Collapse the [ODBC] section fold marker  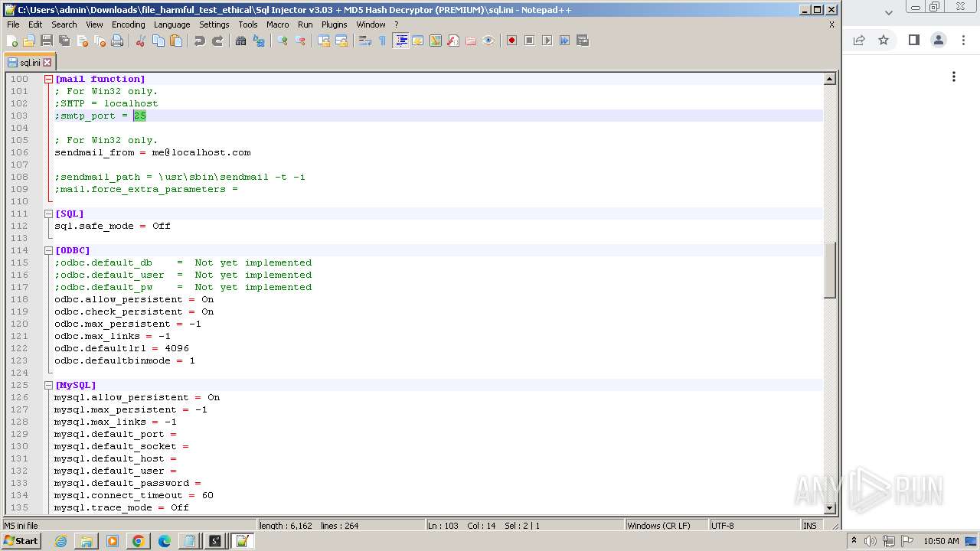coord(48,250)
